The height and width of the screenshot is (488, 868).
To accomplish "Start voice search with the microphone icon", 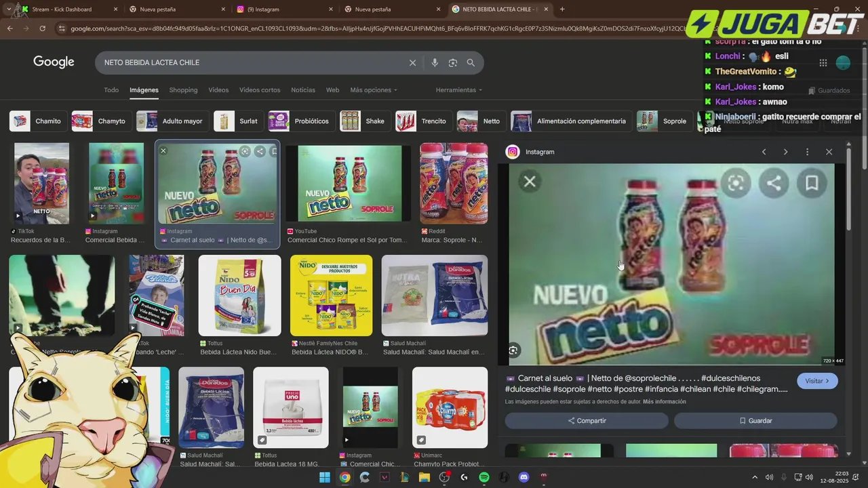I will coord(435,62).
